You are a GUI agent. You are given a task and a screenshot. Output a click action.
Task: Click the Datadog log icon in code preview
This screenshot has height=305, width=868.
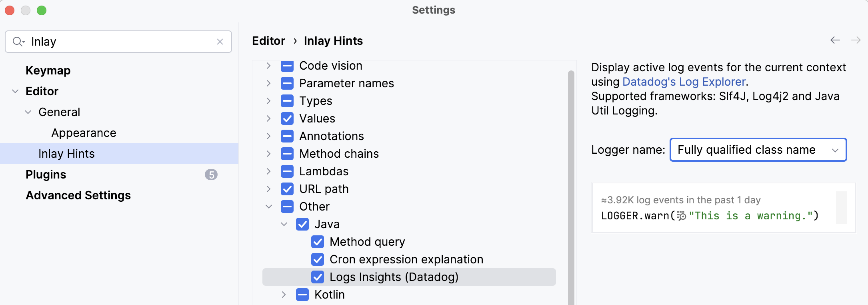click(682, 216)
